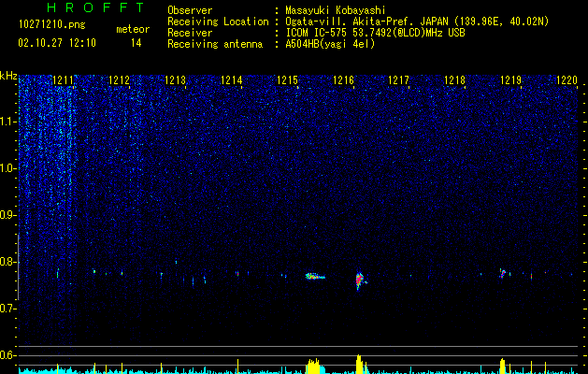Click the 1.0 frequency axis label
Viewport: 588px width, 374px height.
coord(8,168)
